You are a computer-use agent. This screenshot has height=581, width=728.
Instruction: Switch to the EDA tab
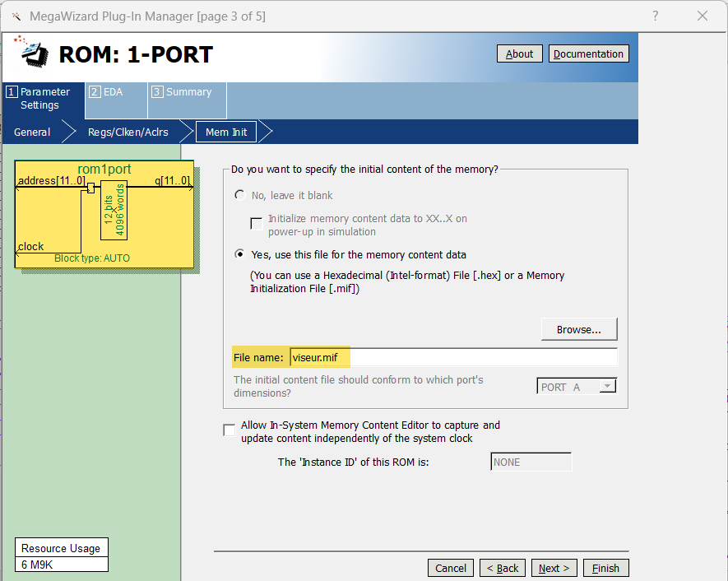(x=117, y=99)
